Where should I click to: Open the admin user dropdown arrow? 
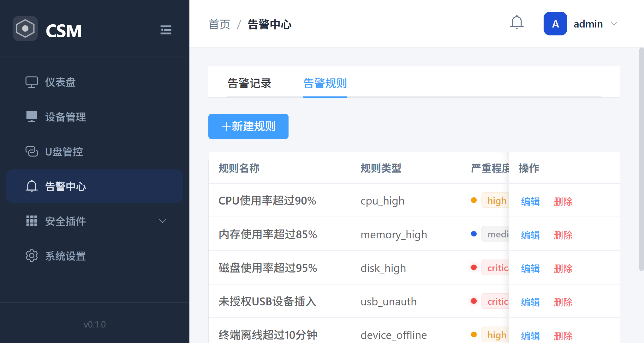(x=614, y=24)
